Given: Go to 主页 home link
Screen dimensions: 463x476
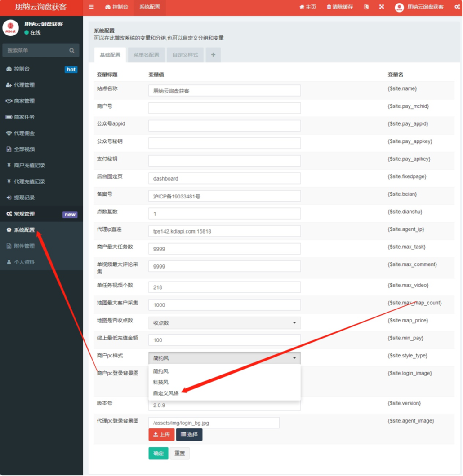Looking at the screenshot, I should (x=308, y=7).
